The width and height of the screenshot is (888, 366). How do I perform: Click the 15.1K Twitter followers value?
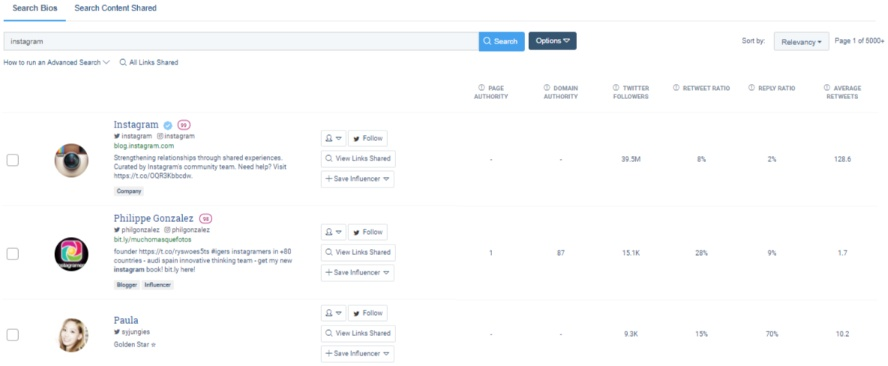[x=630, y=253]
